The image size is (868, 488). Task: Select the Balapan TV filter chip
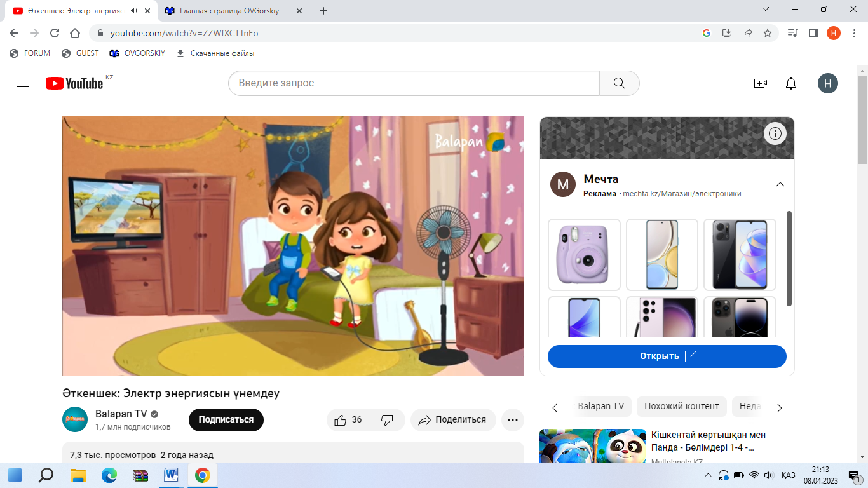[x=600, y=406]
